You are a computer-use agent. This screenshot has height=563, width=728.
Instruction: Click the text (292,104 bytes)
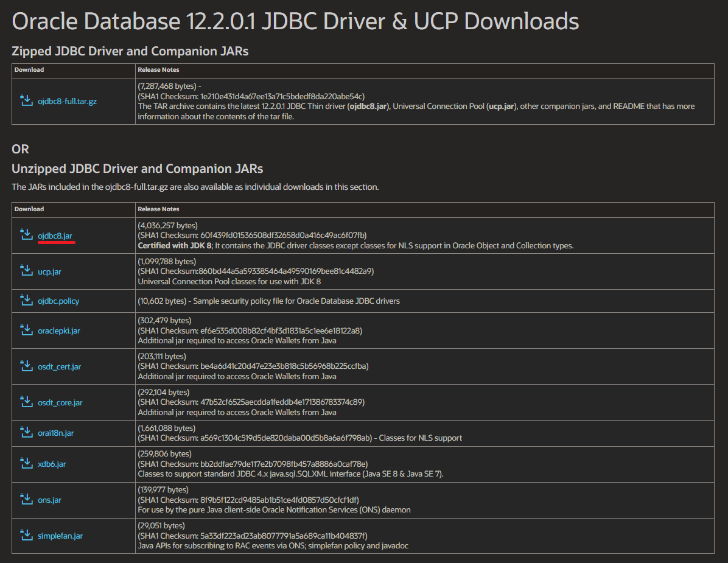coord(163,392)
